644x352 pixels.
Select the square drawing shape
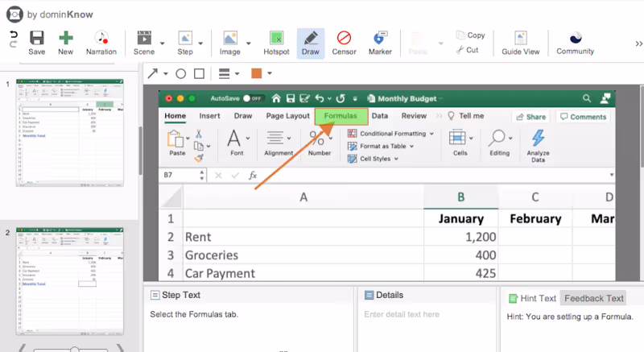pos(199,73)
